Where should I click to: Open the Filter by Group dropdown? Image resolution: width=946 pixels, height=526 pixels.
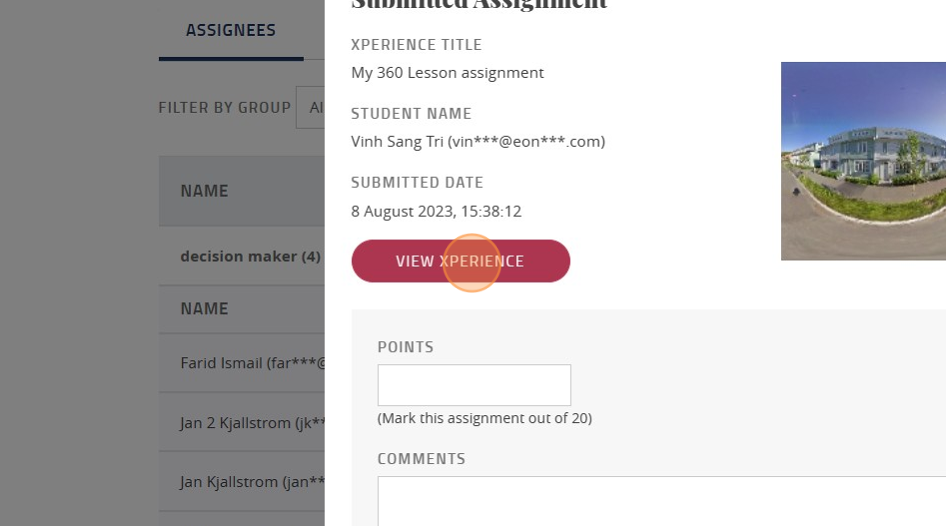[310, 107]
